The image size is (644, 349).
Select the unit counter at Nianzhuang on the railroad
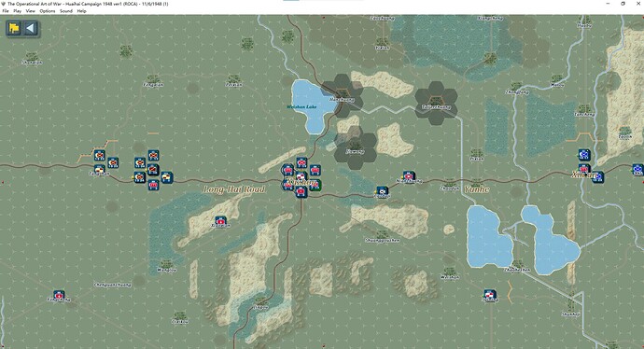click(408, 176)
